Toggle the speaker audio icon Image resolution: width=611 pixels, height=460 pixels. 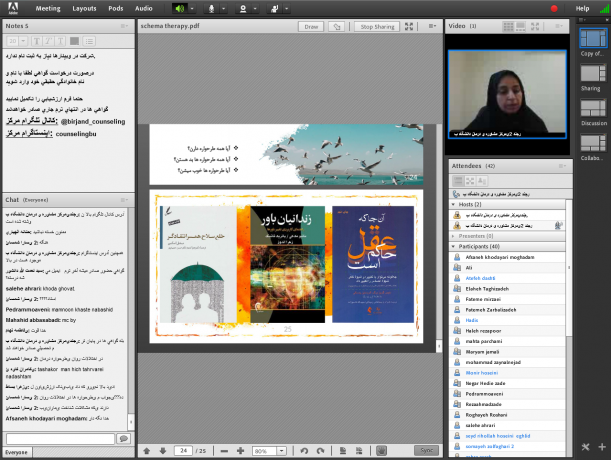180,8
